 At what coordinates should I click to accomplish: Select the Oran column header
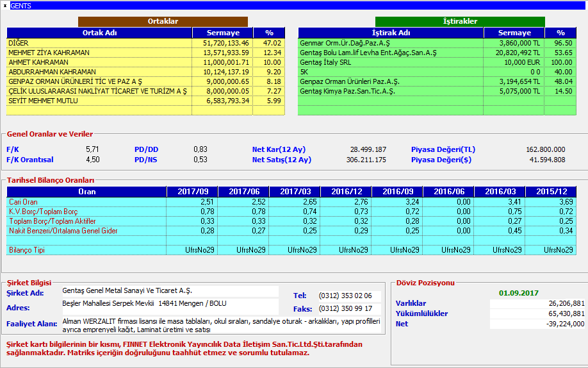pos(86,192)
